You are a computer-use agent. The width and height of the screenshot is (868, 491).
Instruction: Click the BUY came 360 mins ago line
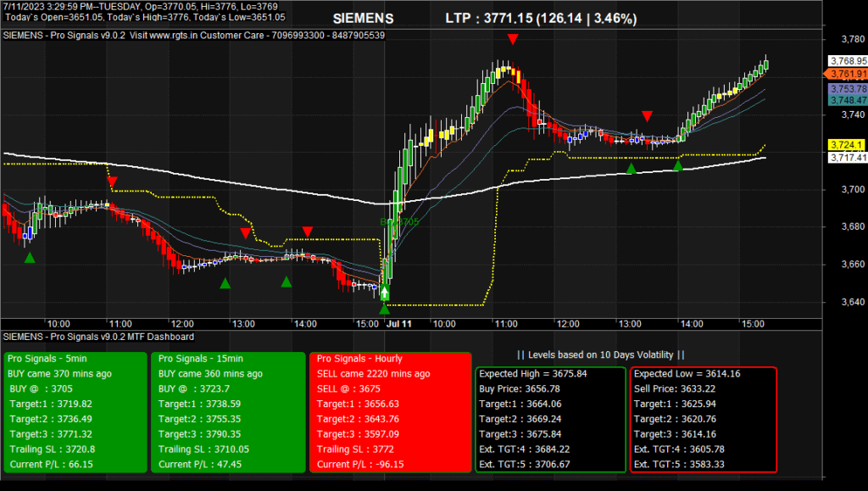210,374
